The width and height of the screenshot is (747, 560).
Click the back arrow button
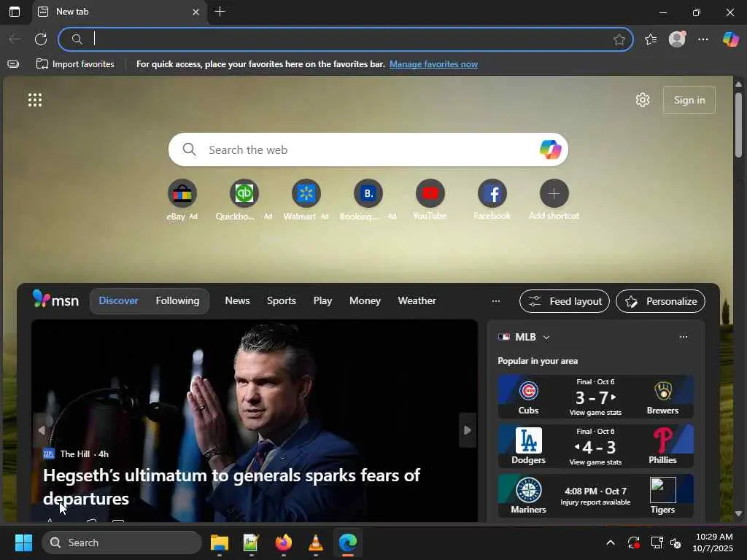click(15, 39)
